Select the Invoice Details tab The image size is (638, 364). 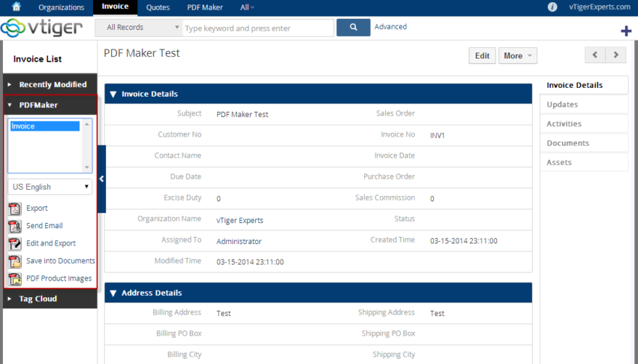(x=584, y=85)
